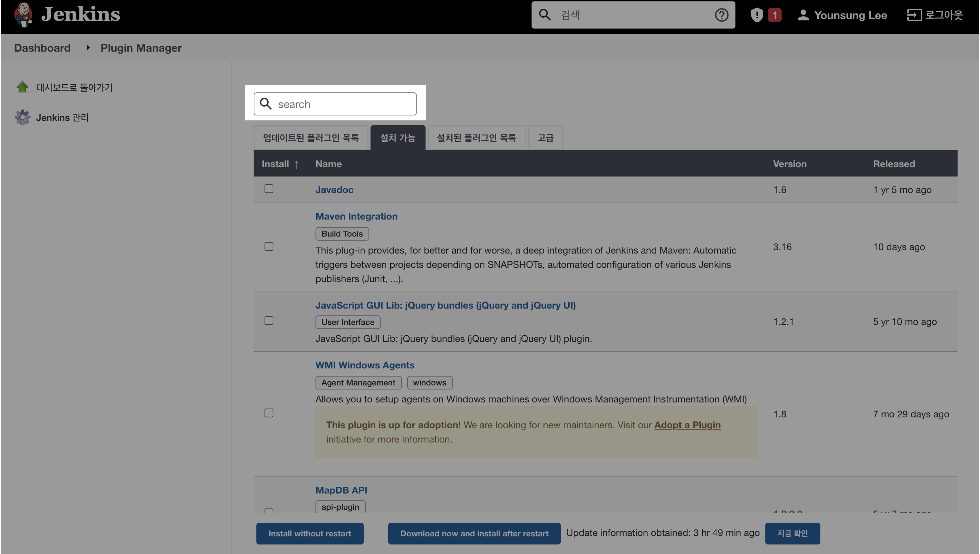Sort the table by Released column
This screenshot has height=554, width=980.
pos(894,164)
